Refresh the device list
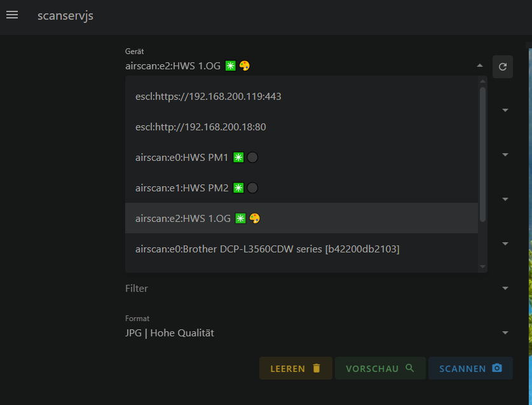Image resolution: width=532 pixels, height=405 pixels. (502, 66)
